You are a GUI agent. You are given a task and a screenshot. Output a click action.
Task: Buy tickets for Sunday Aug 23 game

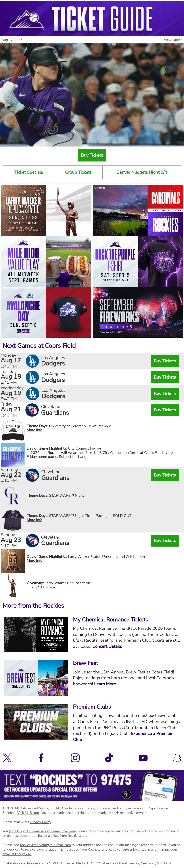(164, 540)
